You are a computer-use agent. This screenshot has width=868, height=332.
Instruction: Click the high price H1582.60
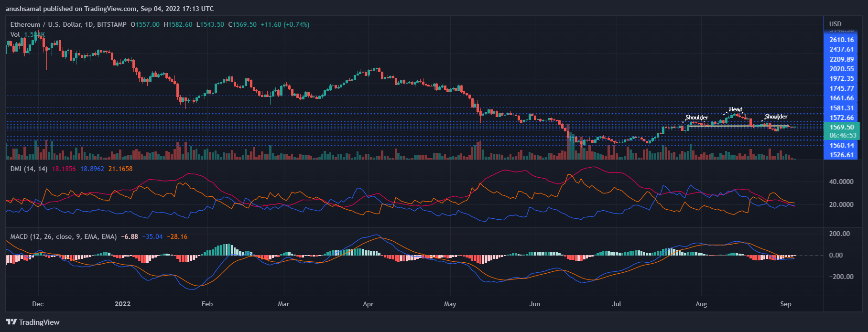pyautogui.click(x=178, y=24)
